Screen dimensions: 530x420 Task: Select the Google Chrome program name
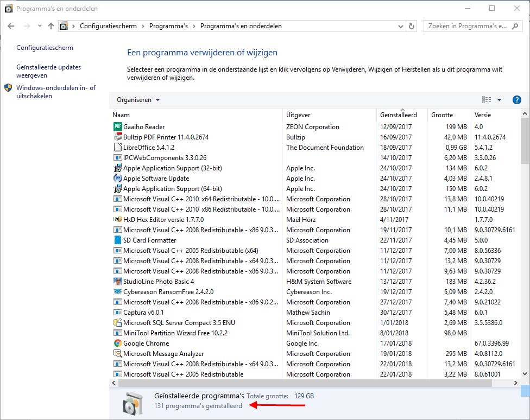point(146,343)
